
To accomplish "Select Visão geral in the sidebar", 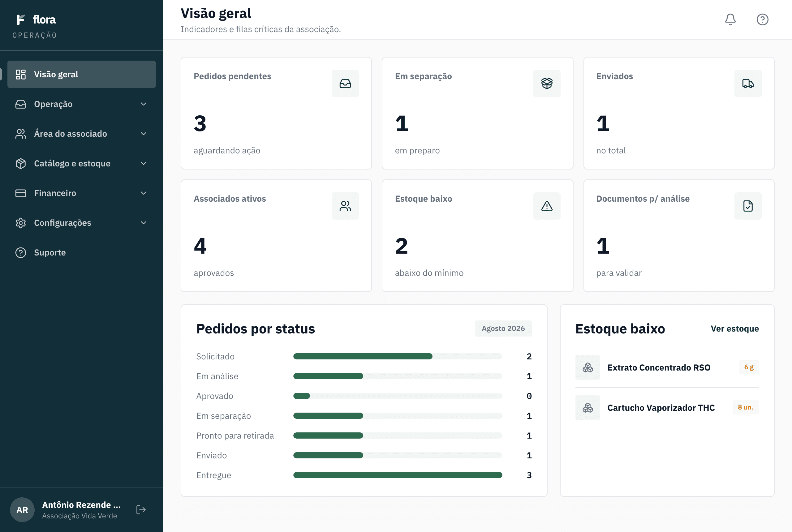I will pyautogui.click(x=81, y=74).
